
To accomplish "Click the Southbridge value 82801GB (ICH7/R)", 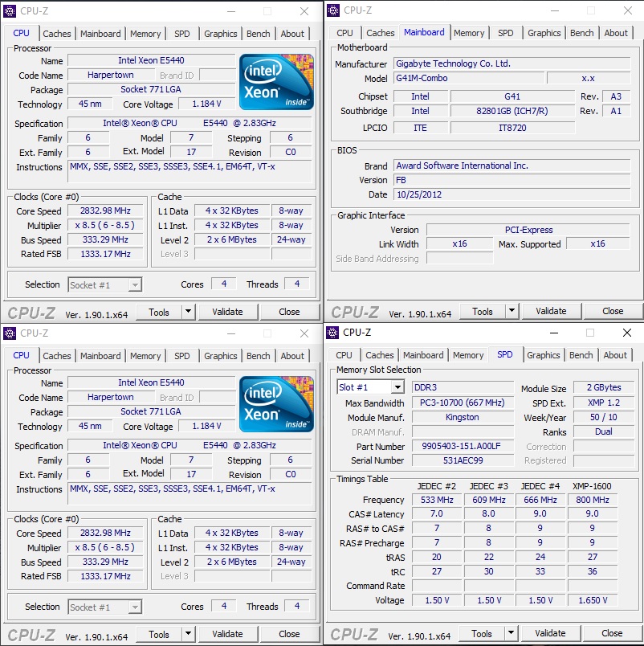I will coord(512,111).
